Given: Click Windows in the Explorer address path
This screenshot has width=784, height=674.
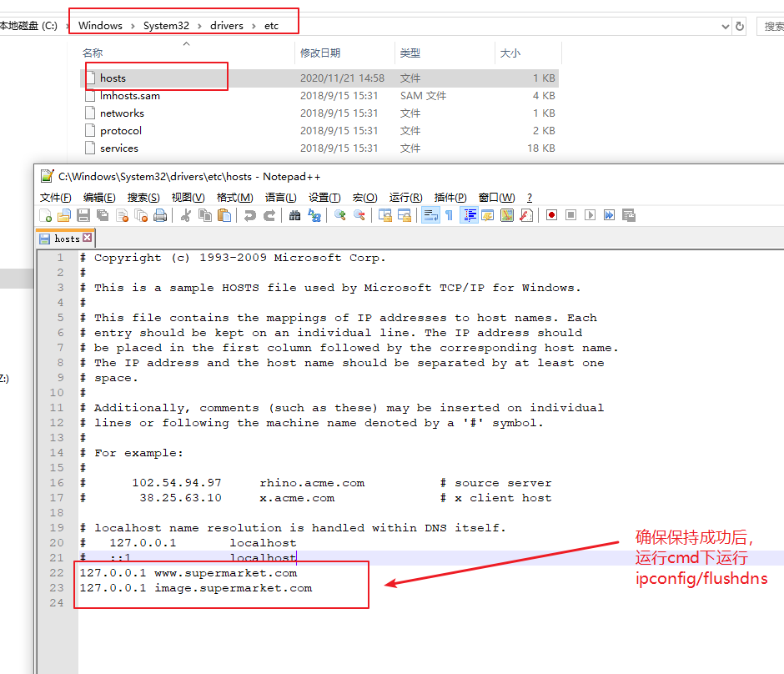Looking at the screenshot, I should pos(100,26).
